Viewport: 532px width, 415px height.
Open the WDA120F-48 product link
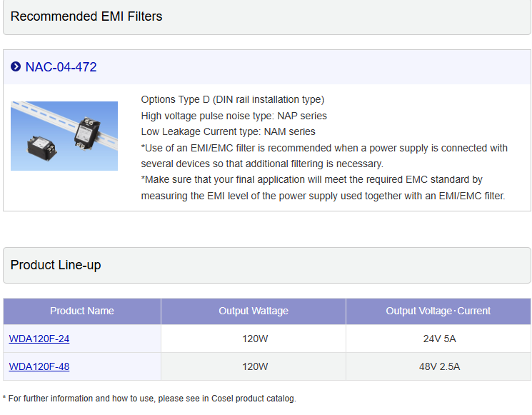click(39, 366)
